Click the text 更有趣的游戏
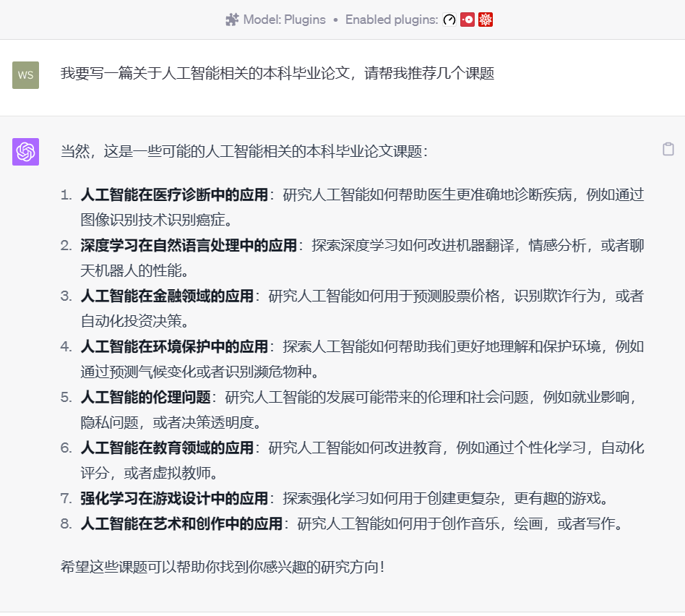The image size is (685, 616). 557,498
